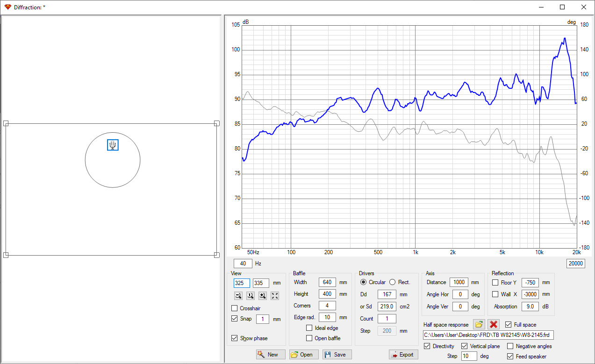
Task: Open half space response file with folder icon
Action: pyautogui.click(x=479, y=324)
